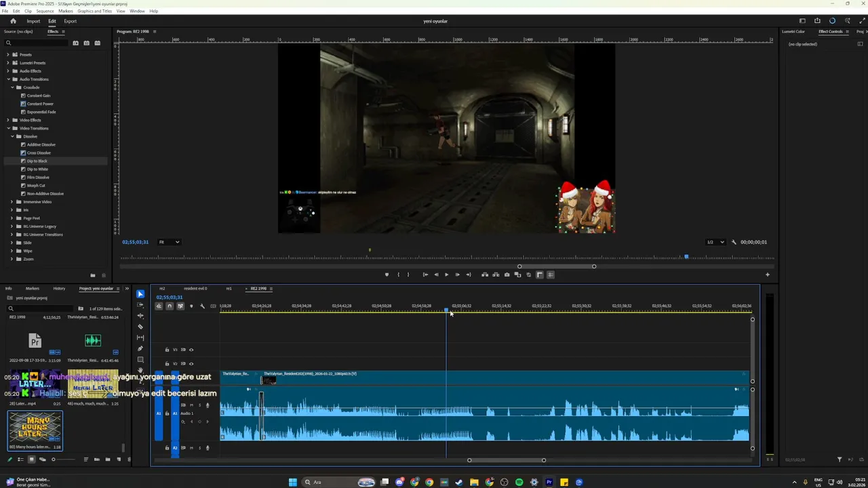Image resolution: width=868 pixels, height=488 pixels.
Task: Go to the Home screen icon
Action: 13,21
